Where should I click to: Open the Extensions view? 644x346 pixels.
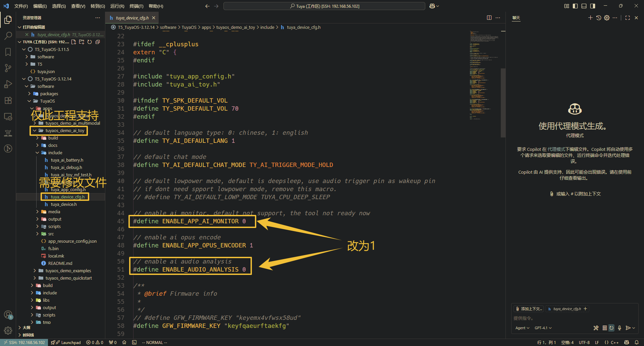[x=8, y=100]
